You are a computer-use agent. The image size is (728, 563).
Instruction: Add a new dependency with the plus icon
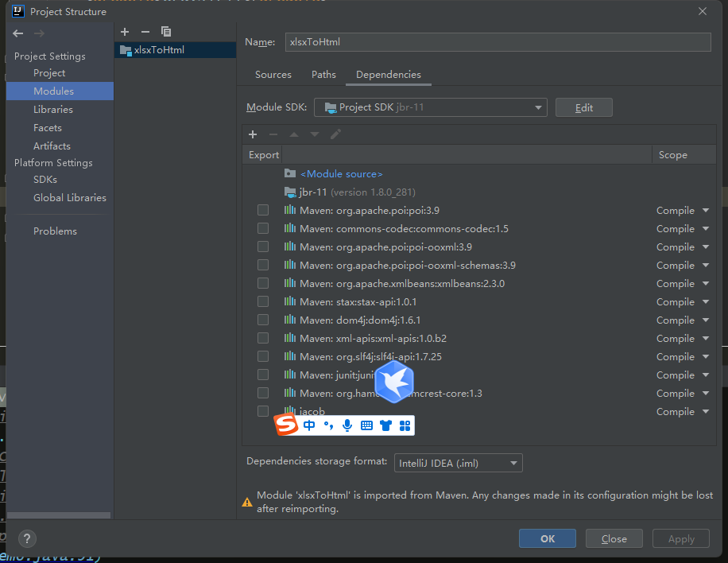[x=253, y=134]
